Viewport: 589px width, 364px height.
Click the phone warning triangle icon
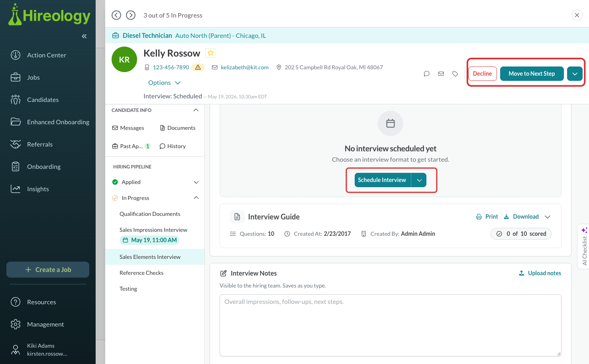coord(198,67)
